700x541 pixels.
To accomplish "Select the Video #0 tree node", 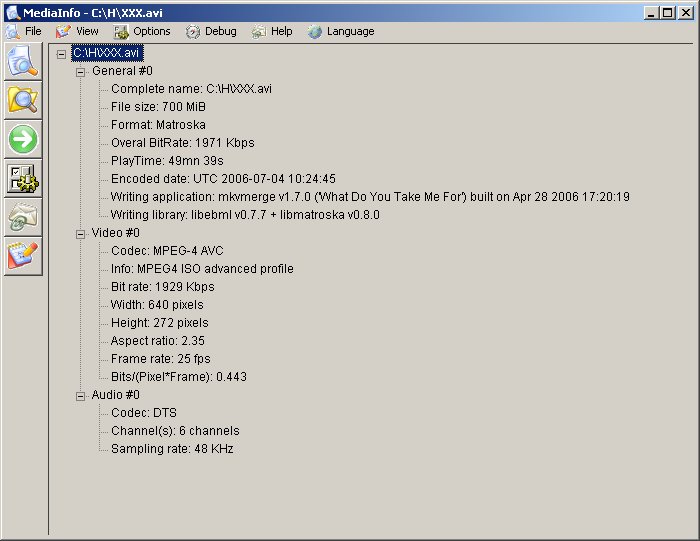I will pos(116,233).
